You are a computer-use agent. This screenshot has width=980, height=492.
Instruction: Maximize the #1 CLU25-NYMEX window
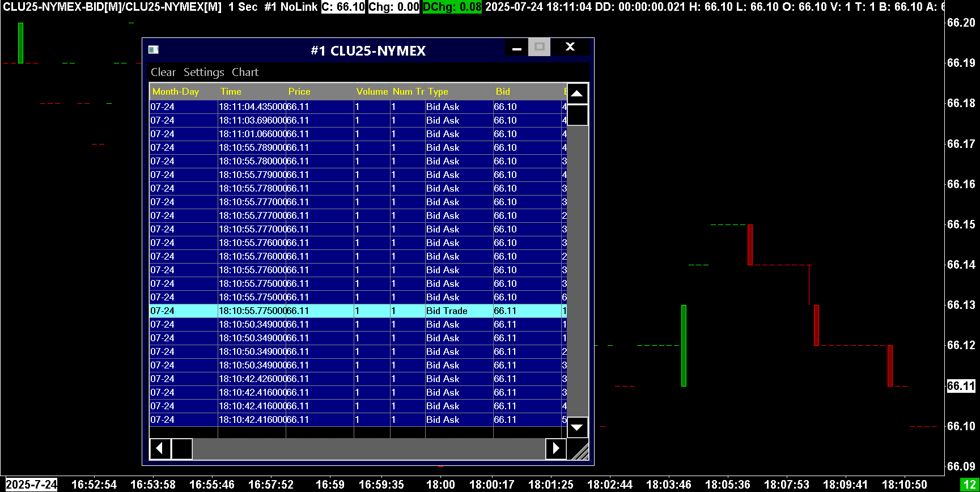coord(539,48)
